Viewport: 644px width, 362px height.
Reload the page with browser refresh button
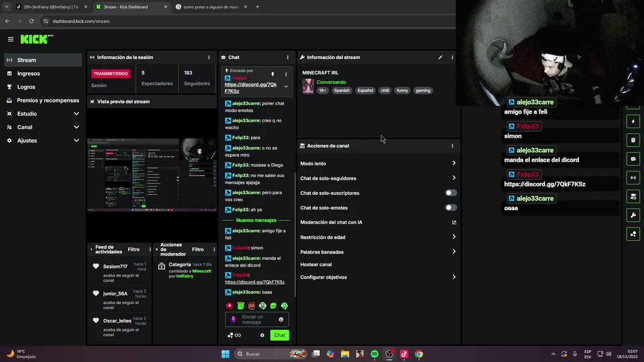pyautogui.click(x=31, y=21)
